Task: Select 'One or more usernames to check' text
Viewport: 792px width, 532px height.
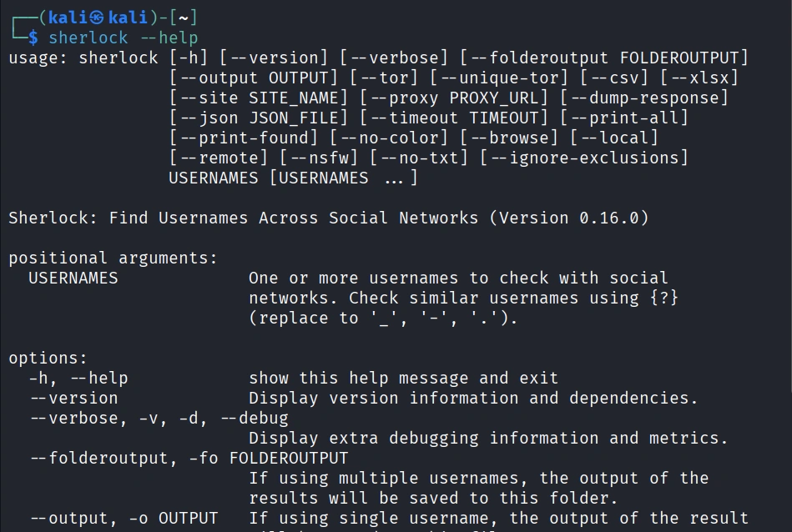Action: 399,279
